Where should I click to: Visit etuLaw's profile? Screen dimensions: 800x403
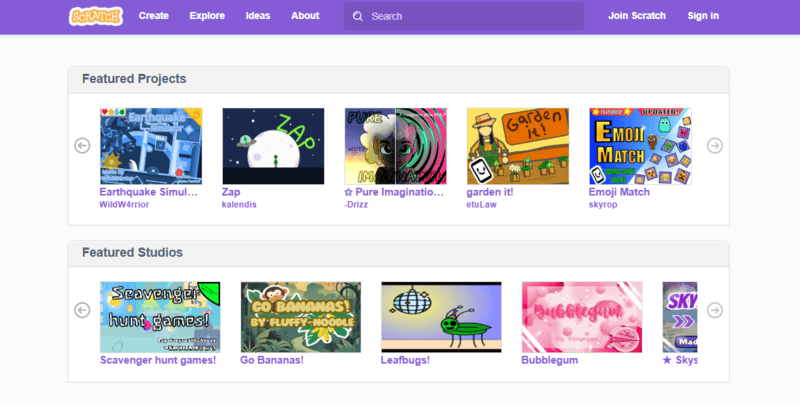481,205
